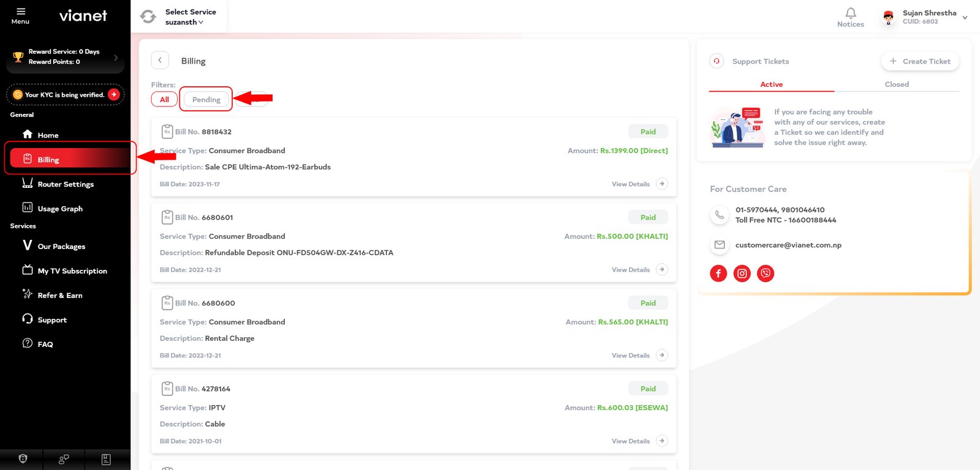The image size is (980, 470).
Task: Open Router Settings in sidebar
Action: click(x=66, y=184)
